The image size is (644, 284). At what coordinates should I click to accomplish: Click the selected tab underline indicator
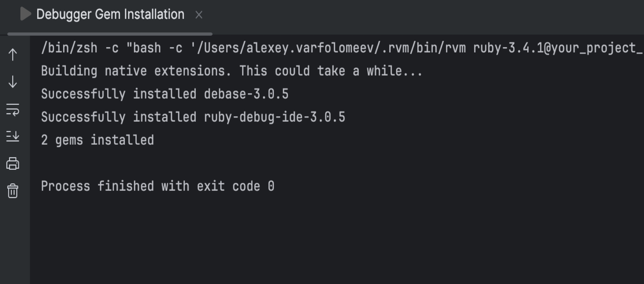110,34
